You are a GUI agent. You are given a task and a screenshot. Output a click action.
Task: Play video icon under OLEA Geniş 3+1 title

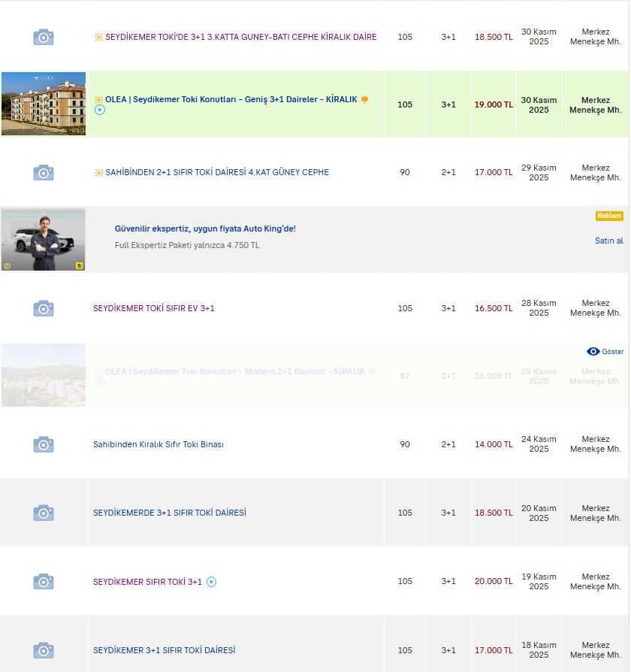(100, 110)
